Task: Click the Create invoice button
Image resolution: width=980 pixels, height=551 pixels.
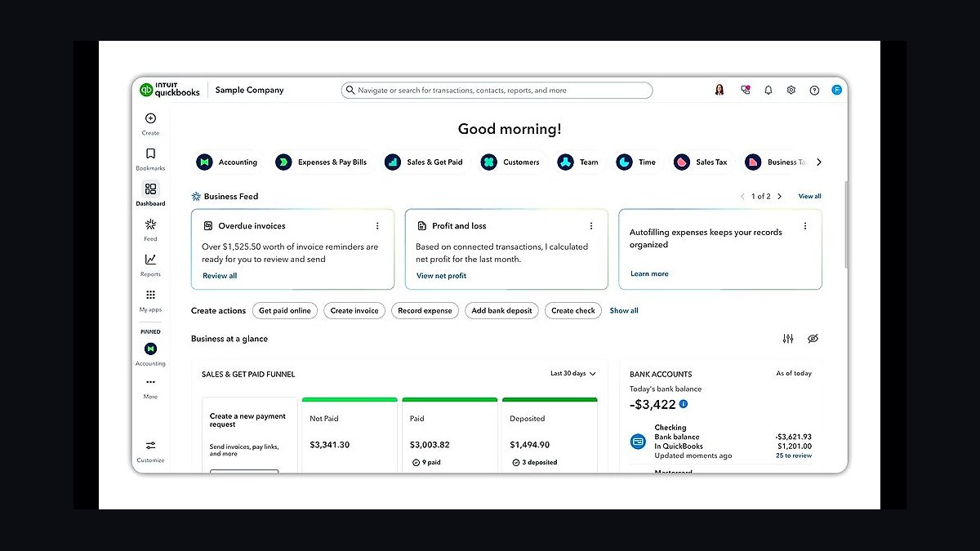Action: (x=354, y=310)
